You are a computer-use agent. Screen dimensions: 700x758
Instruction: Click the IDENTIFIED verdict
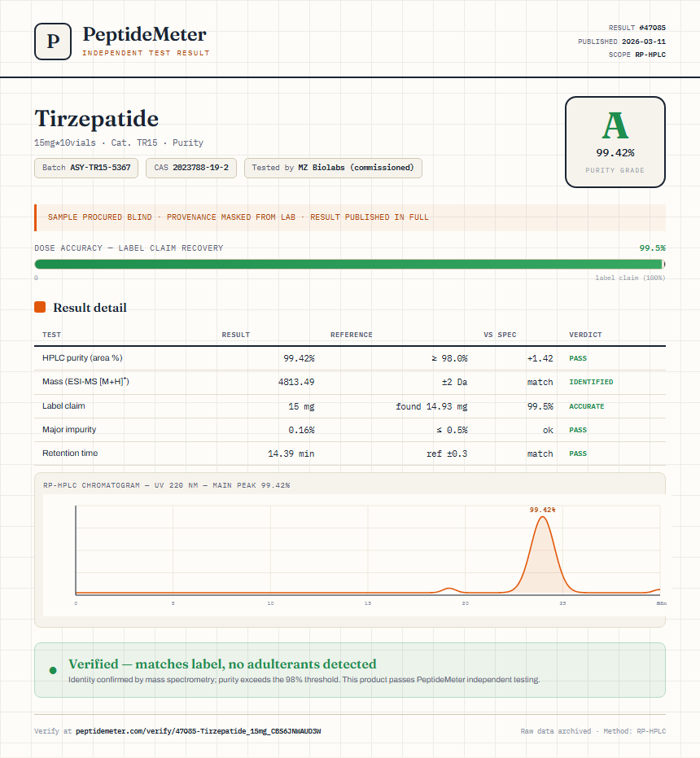(591, 382)
